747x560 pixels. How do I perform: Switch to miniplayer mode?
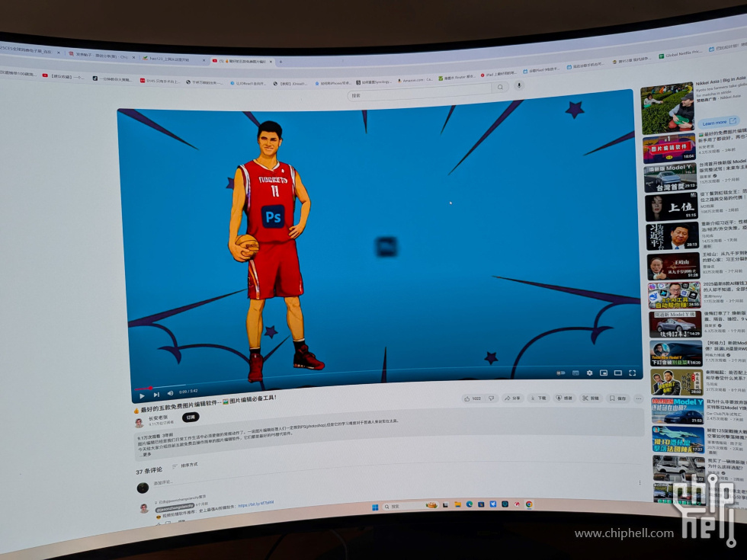tap(604, 373)
